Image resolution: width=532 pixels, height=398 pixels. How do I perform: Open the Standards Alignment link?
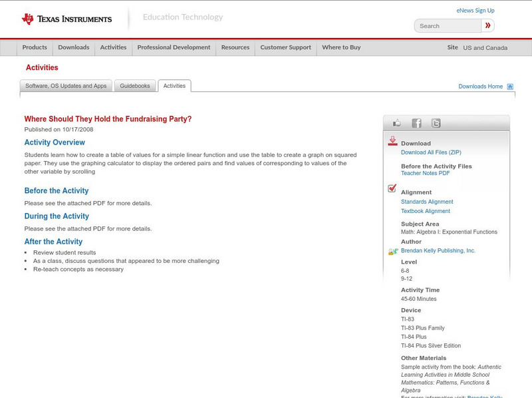tap(427, 202)
